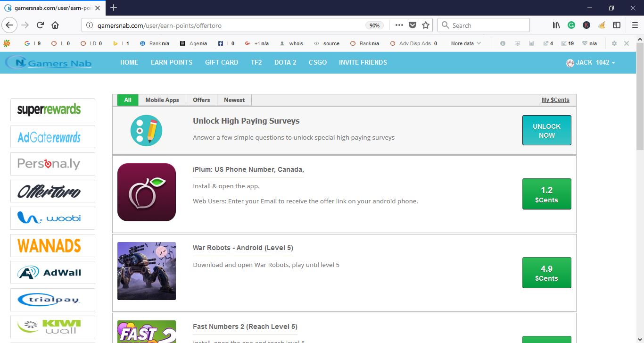
Task: Open the War Robots - Android offer title
Action: pos(243,248)
